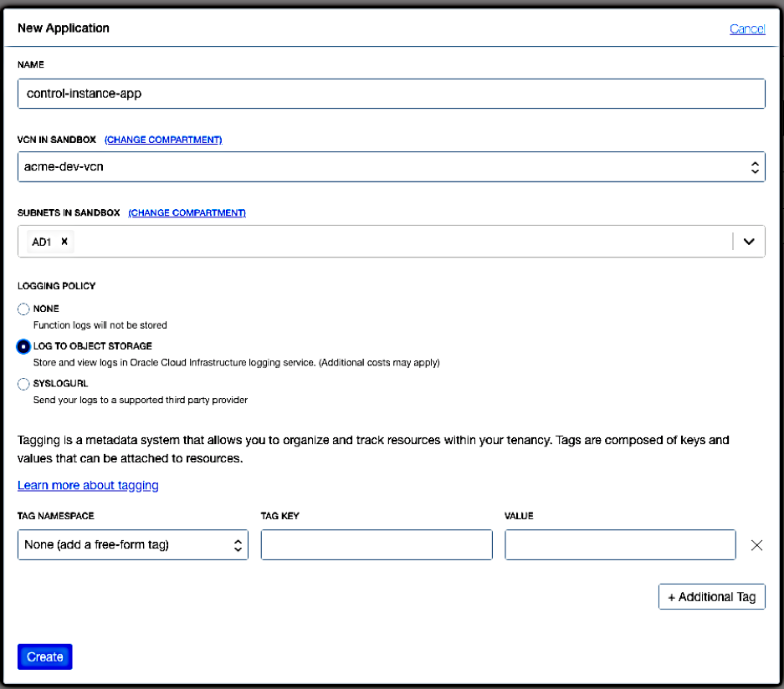Add an Additional Tag
784x689 pixels.
point(711,596)
